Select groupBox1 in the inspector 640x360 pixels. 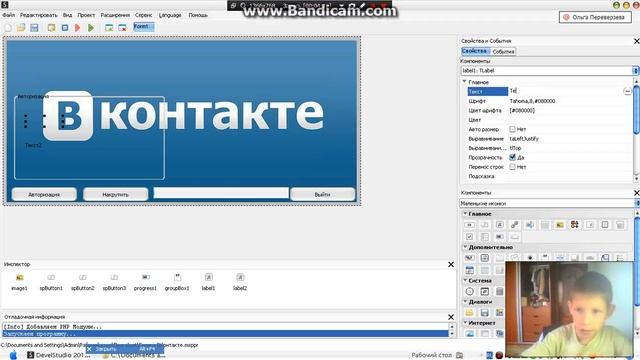(177, 282)
